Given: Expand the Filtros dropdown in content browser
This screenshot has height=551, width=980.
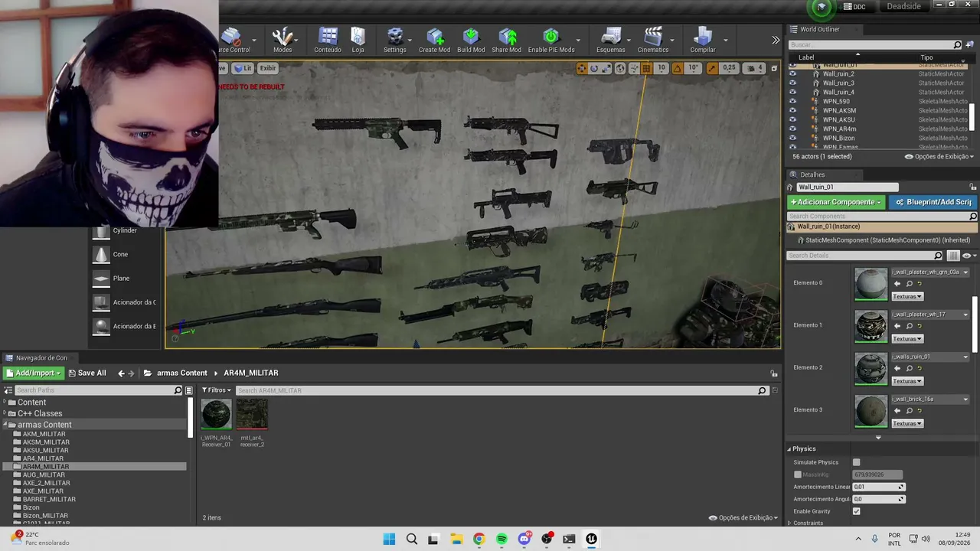Looking at the screenshot, I should 217,390.
